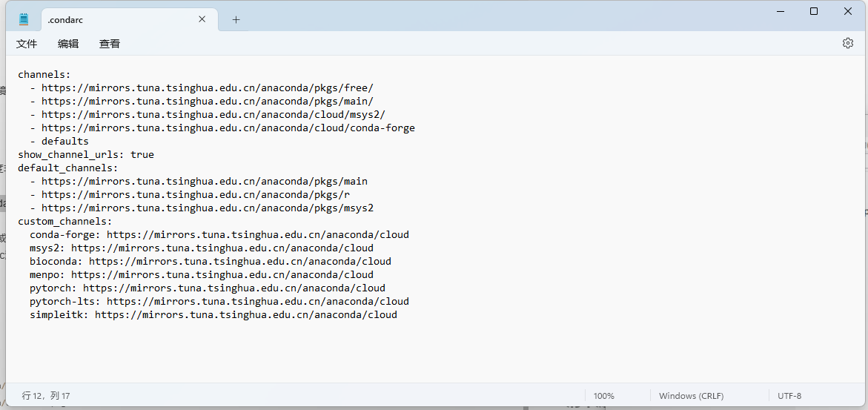Click the 'default_channels:' line
The width and height of the screenshot is (868, 410).
(x=68, y=168)
